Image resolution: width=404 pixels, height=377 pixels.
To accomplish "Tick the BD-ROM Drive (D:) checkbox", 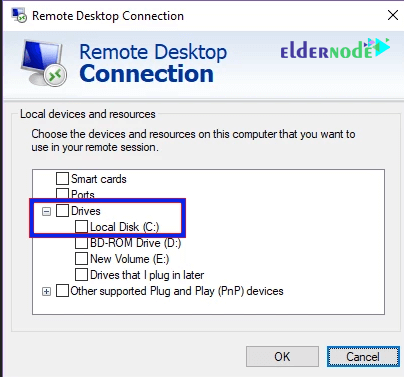I will click(81, 243).
